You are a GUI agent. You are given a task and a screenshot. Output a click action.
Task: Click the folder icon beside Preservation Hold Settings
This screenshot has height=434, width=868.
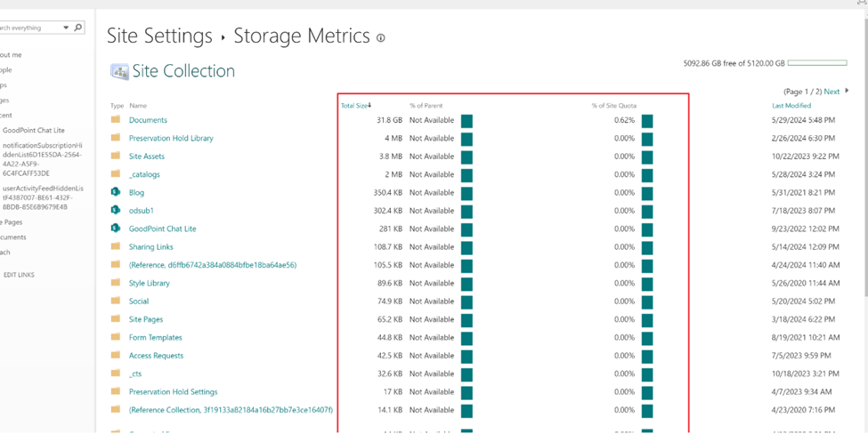(x=116, y=391)
